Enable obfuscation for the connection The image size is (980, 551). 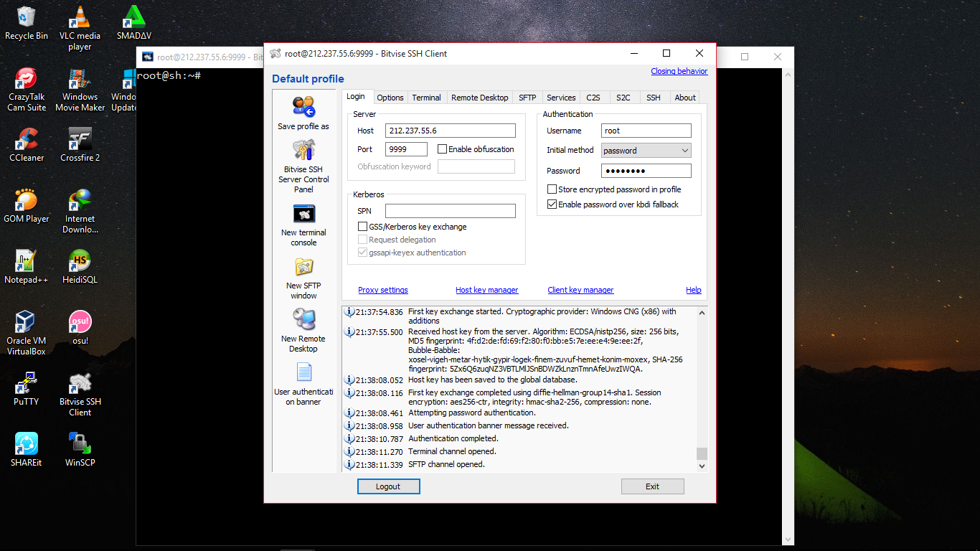(x=443, y=149)
